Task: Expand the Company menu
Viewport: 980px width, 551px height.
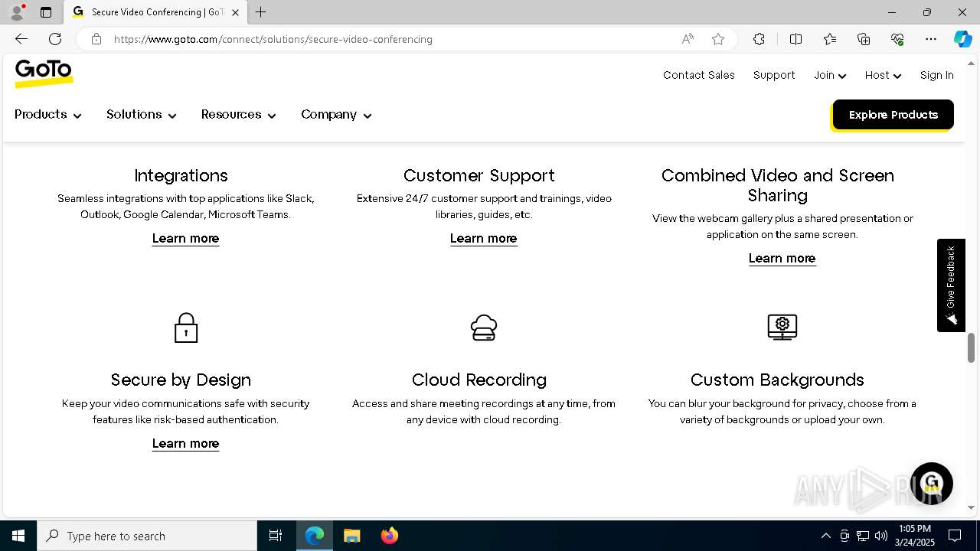Action: (x=336, y=115)
